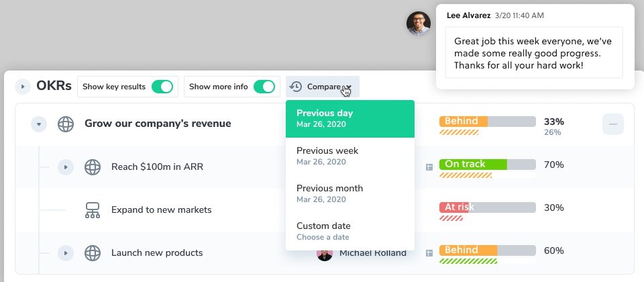Open Lee Alvarez's profile picture
644x282 pixels.
click(419, 23)
